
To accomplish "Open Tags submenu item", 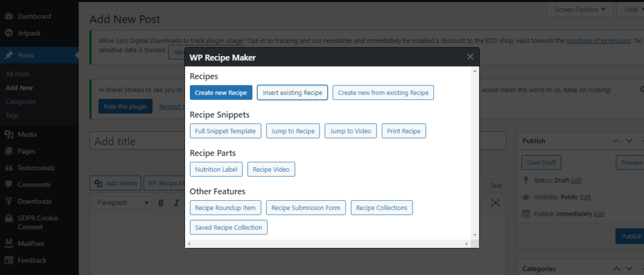I will tap(12, 116).
